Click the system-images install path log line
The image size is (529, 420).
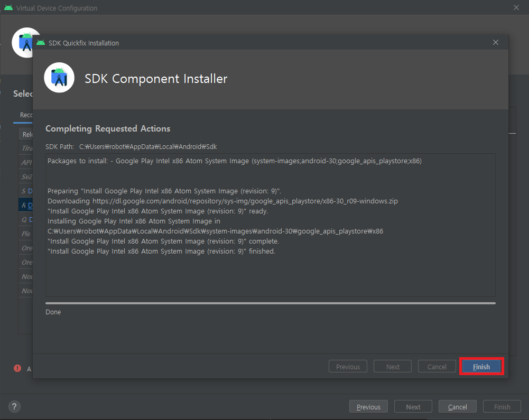click(x=215, y=231)
